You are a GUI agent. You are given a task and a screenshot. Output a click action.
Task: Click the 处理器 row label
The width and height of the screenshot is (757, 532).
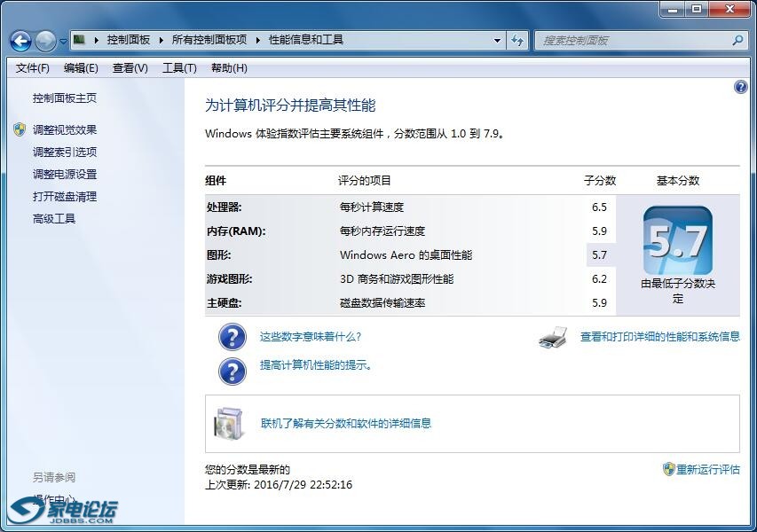224,207
